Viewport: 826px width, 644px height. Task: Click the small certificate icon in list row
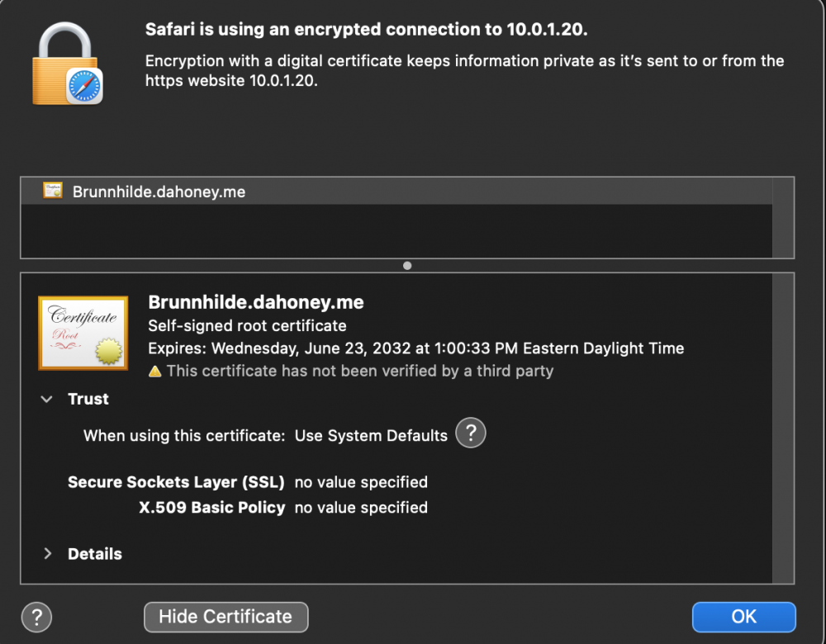(x=53, y=191)
